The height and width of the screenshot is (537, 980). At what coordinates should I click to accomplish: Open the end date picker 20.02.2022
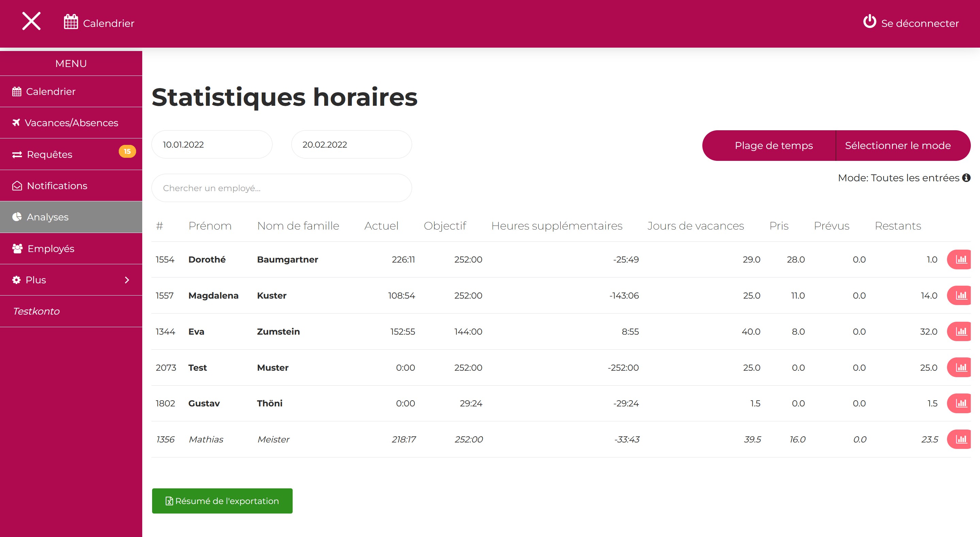point(351,145)
